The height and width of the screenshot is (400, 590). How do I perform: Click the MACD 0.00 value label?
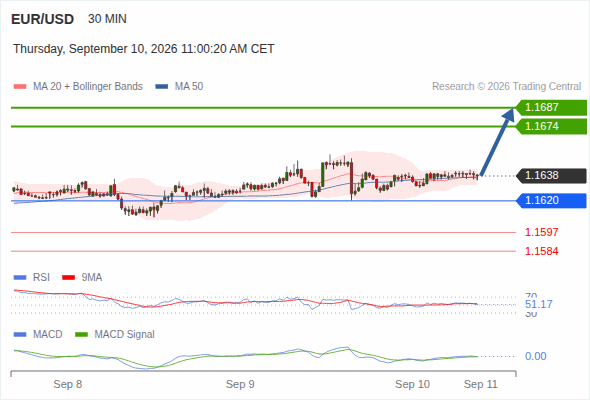pyautogui.click(x=535, y=356)
